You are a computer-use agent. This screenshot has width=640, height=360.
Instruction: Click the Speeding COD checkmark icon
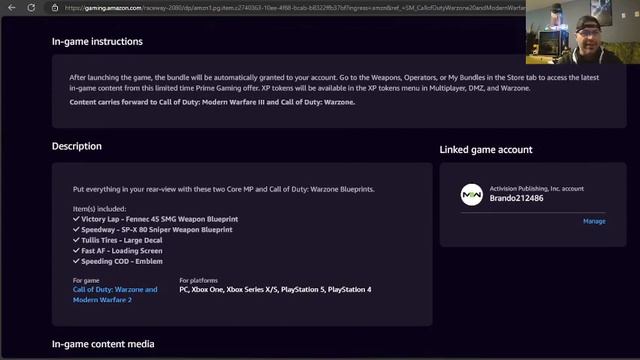76,261
